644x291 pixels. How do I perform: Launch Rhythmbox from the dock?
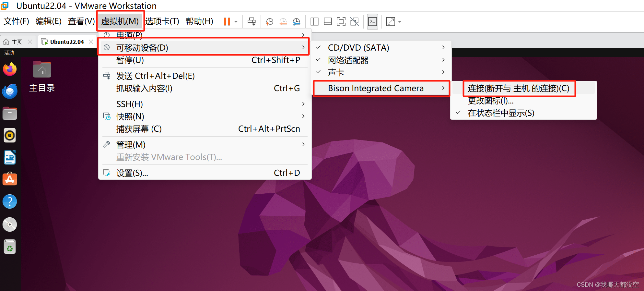point(10,136)
